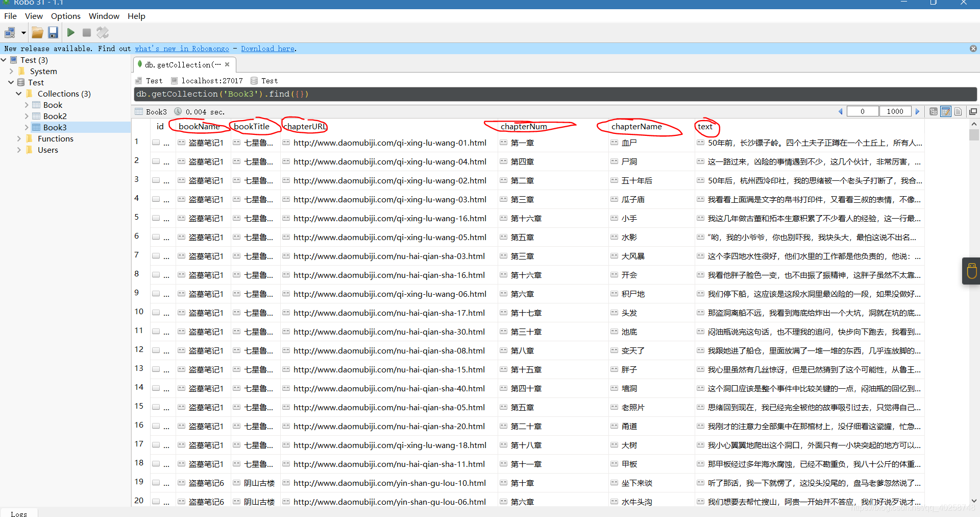Open the Help menu

click(136, 16)
